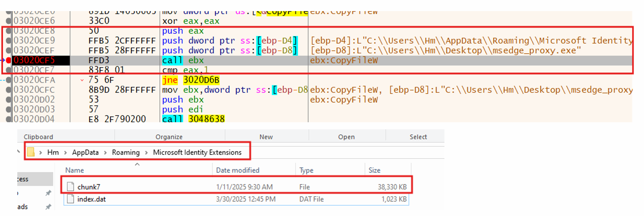Click the chunk7 file icon

pyautogui.click(x=70, y=187)
